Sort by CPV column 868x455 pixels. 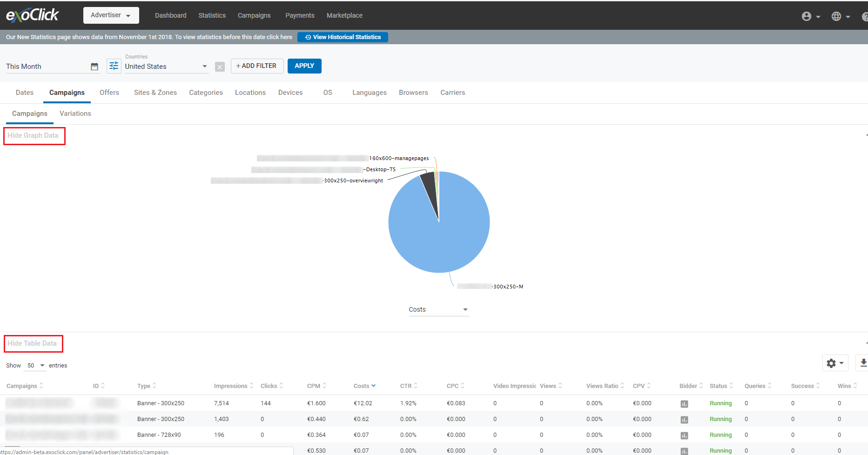(x=642, y=386)
